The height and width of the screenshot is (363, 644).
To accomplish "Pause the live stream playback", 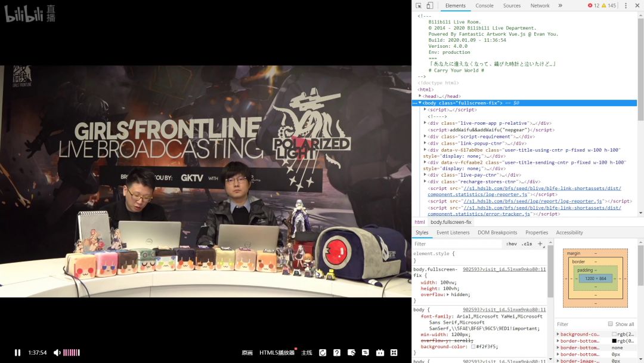I will (x=17, y=352).
